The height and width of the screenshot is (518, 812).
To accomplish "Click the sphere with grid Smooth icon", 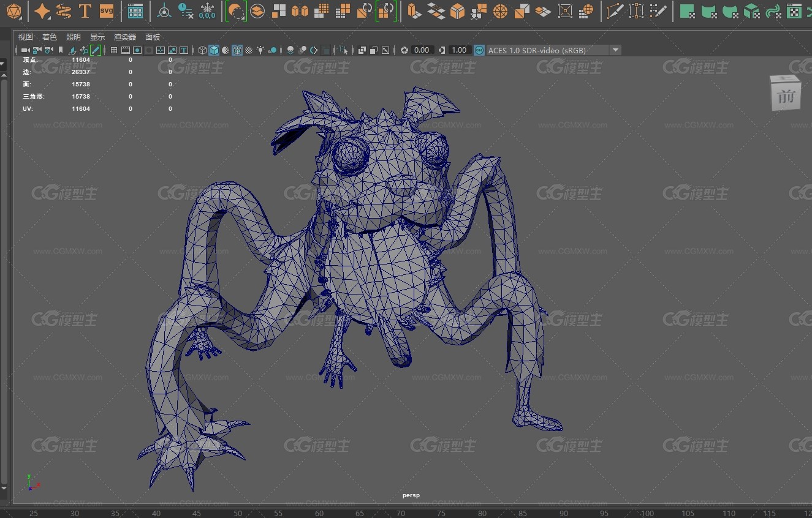I will [x=586, y=10].
